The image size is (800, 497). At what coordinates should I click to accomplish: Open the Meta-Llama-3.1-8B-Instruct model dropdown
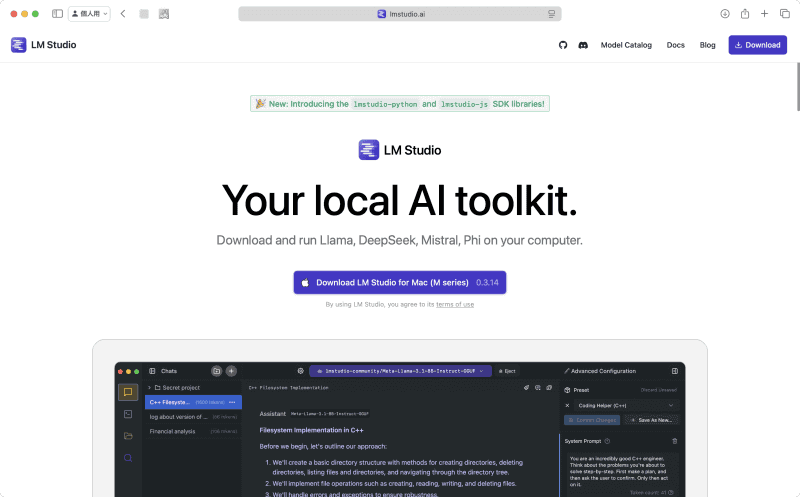(401, 371)
